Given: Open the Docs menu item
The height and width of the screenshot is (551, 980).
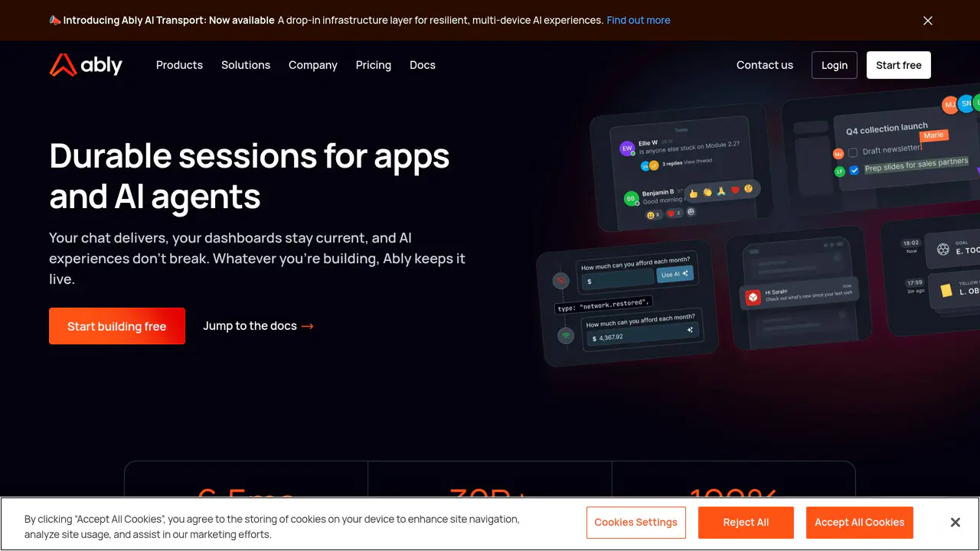Looking at the screenshot, I should click(x=423, y=65).
